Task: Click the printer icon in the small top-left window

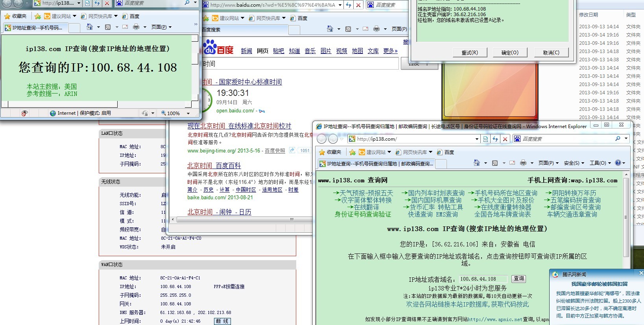Action: 136,27
